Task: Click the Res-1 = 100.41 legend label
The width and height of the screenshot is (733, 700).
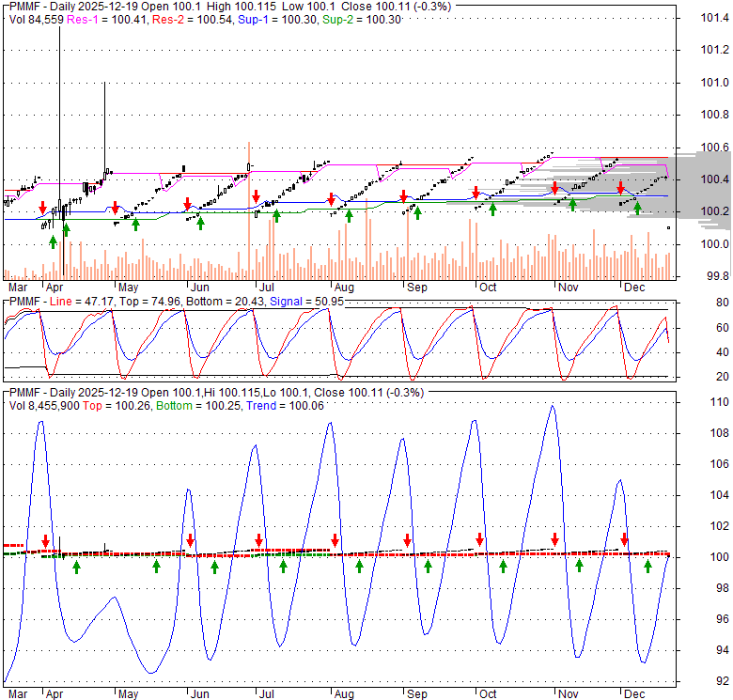Action: pos(105,19)
